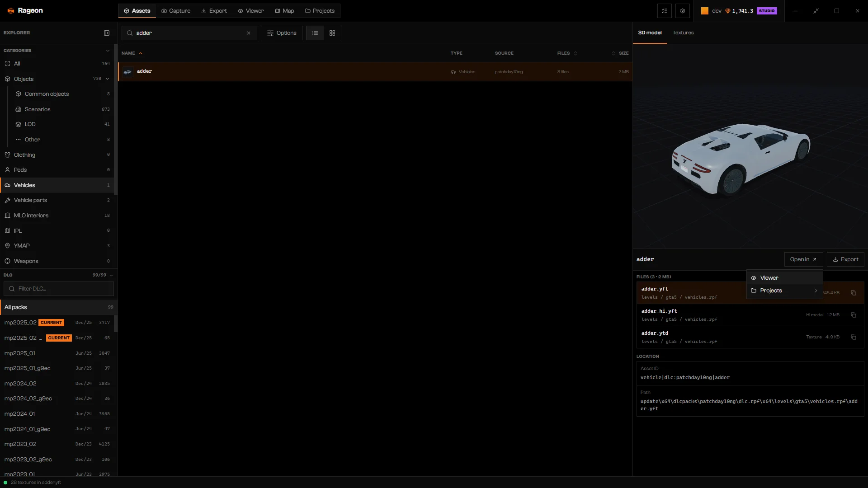Select the MLO Interiors category
Image resolution: width=868 pixels, height=488 pixels.
57,216
